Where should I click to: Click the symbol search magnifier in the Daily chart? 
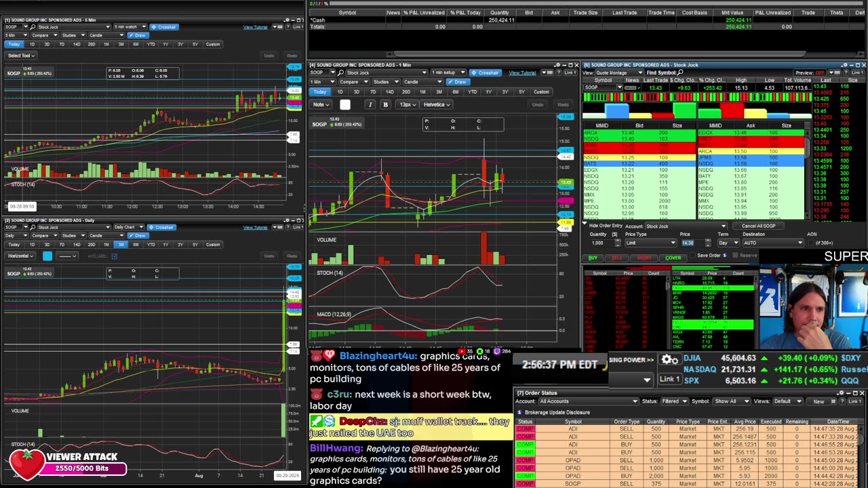point(33,227)
